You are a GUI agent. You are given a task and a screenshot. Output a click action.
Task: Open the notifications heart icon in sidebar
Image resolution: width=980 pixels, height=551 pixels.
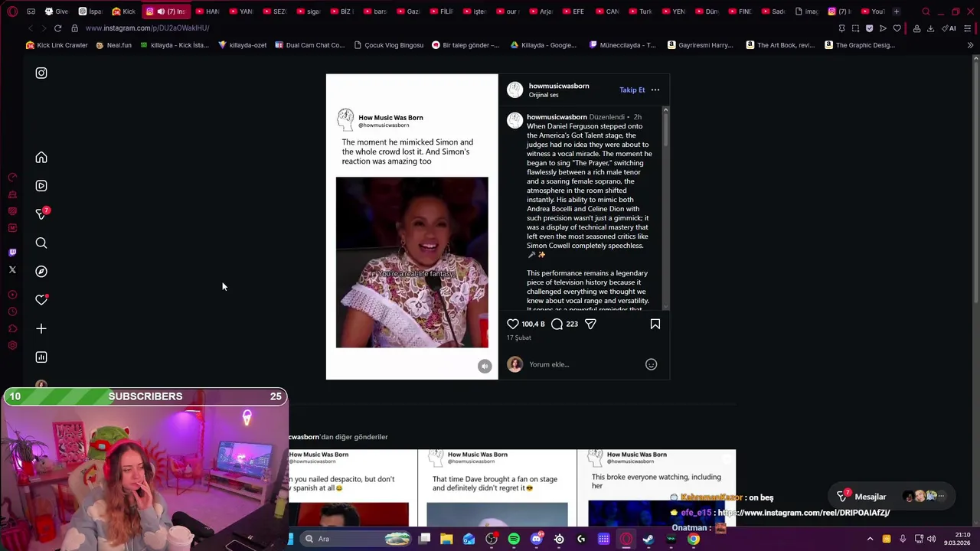[41, 300]
